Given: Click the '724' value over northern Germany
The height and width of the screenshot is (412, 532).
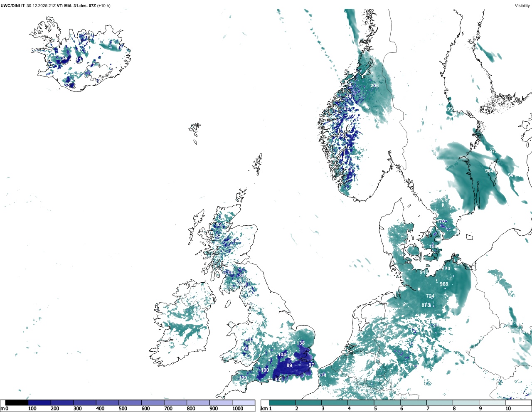Looking at the screenshot, I should [x=430, y=296].
